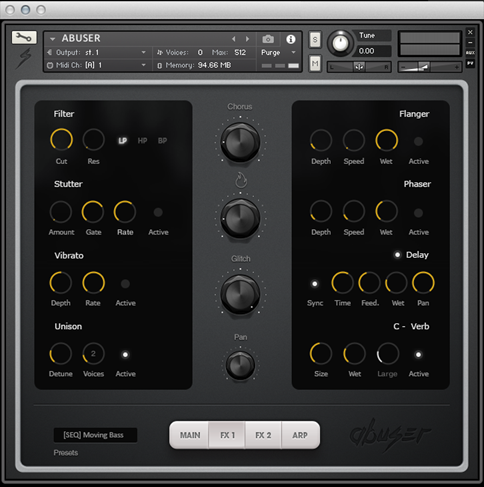
Task: Go to previous instrument arrow
Action: click(234, 39)
